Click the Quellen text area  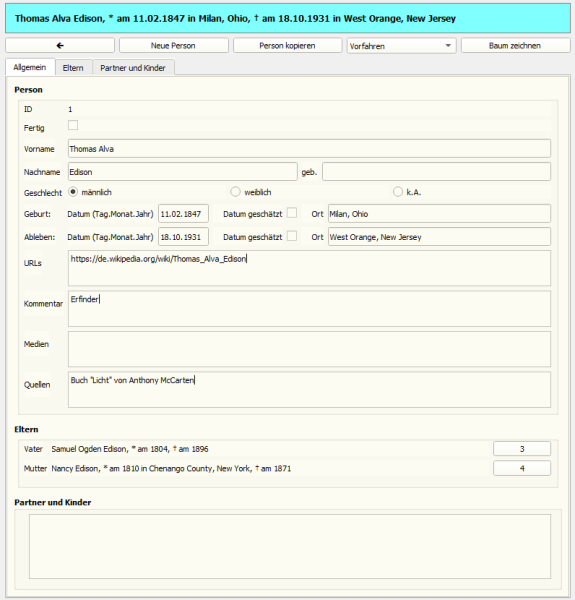pos(309,390)
